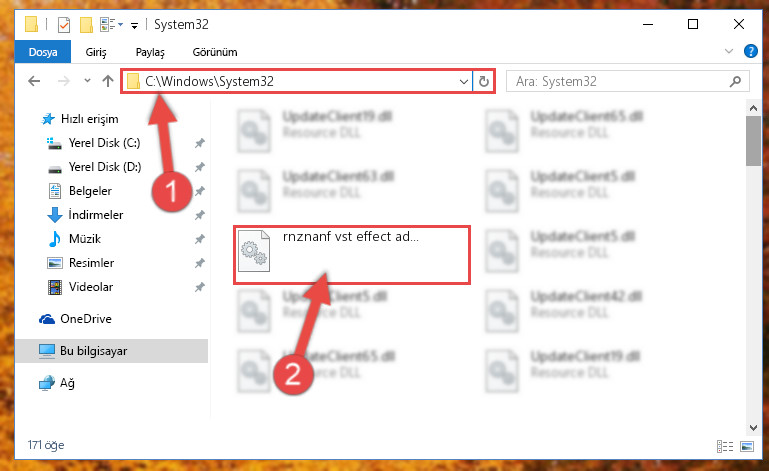Open the Help question mark icon
The height and width of the screenshot is (471, 769).
click(x=750, y=51)
